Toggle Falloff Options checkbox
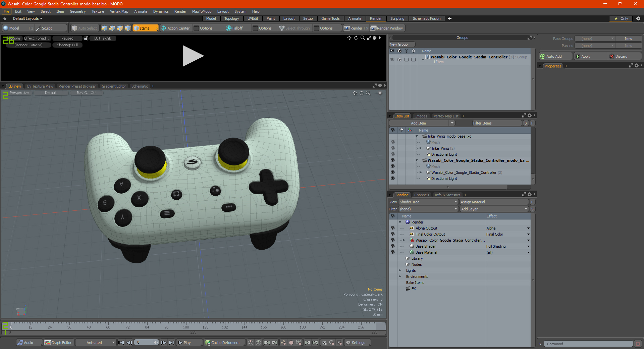The height and width of the screenshot is (349, 644). coord(255,28)
